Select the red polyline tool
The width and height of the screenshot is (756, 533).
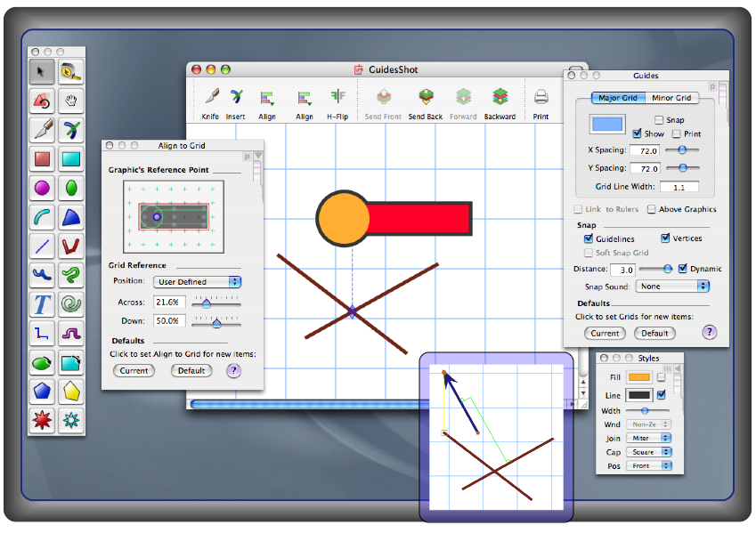pyautogui.click(x=71, y=246)
